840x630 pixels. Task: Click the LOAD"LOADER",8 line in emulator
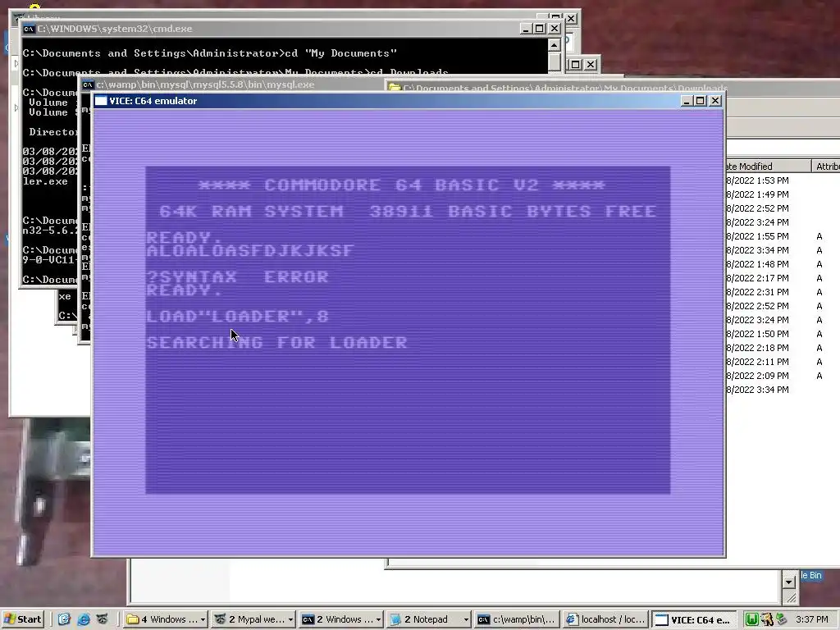[237, 316]
